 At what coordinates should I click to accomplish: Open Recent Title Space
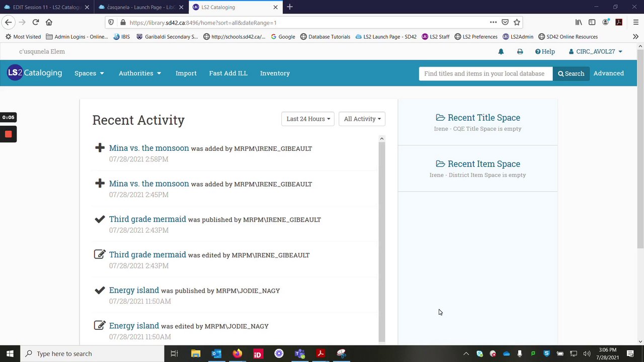point(478,118)
